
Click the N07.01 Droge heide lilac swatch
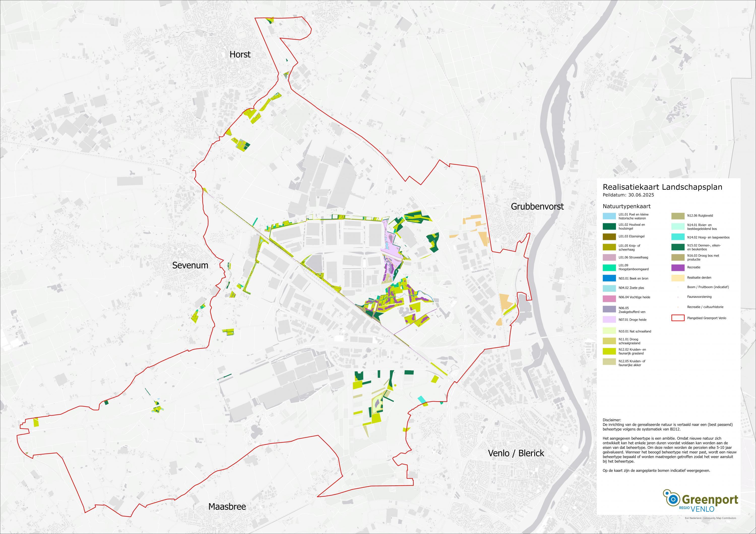point(610,320)
